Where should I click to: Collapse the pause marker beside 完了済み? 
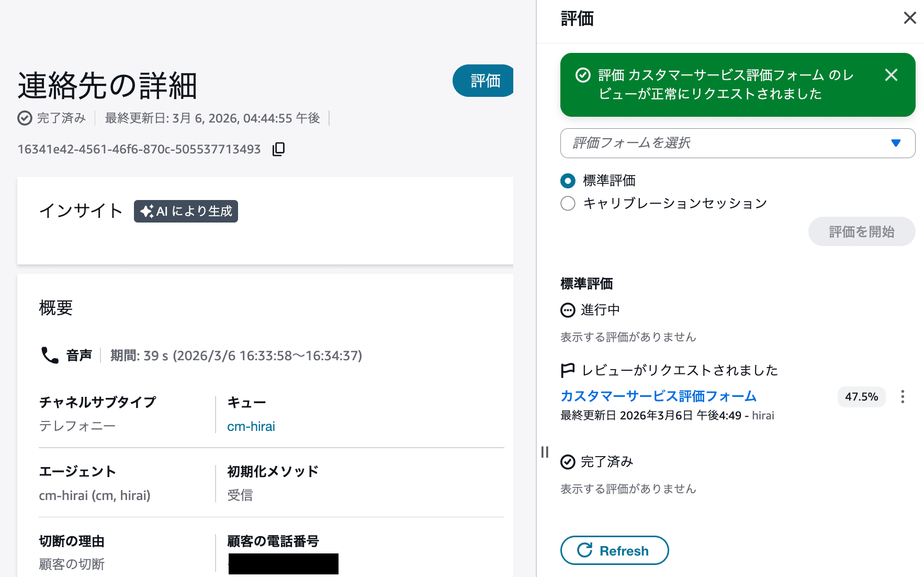coord(545,451)
